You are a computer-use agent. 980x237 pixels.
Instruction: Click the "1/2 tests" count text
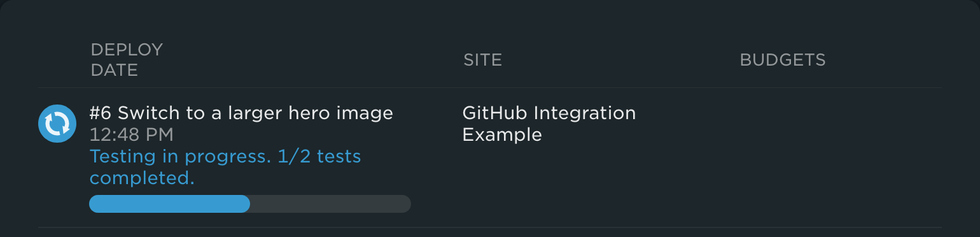[319, 156]
